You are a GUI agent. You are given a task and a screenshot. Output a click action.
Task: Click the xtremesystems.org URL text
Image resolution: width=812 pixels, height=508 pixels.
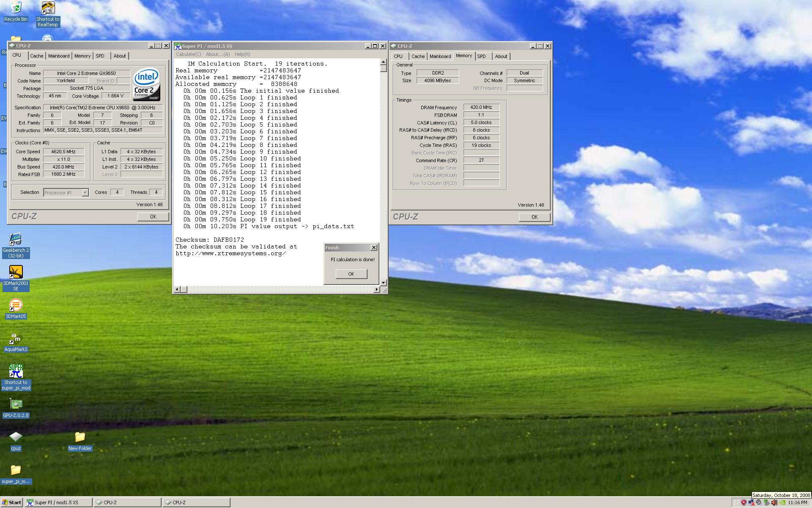pos(231,253)
